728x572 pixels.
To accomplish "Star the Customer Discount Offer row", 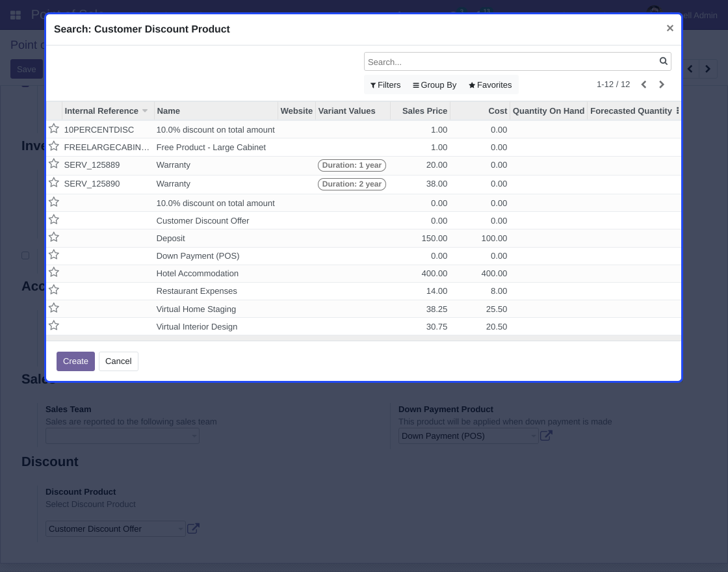I will [x=54, y=220].
